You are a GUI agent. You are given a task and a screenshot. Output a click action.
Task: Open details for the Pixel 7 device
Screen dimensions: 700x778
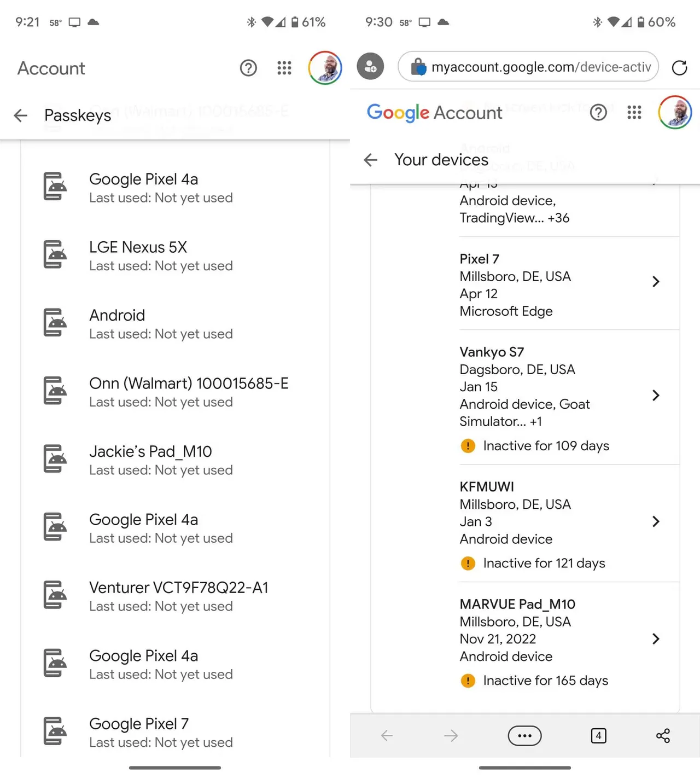(656, 282)
